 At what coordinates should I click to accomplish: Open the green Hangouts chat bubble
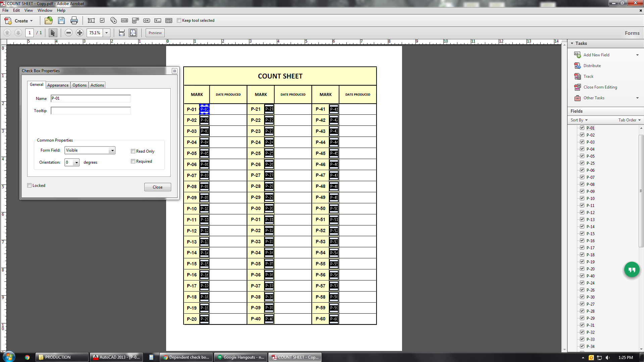(x=632, y=269)
